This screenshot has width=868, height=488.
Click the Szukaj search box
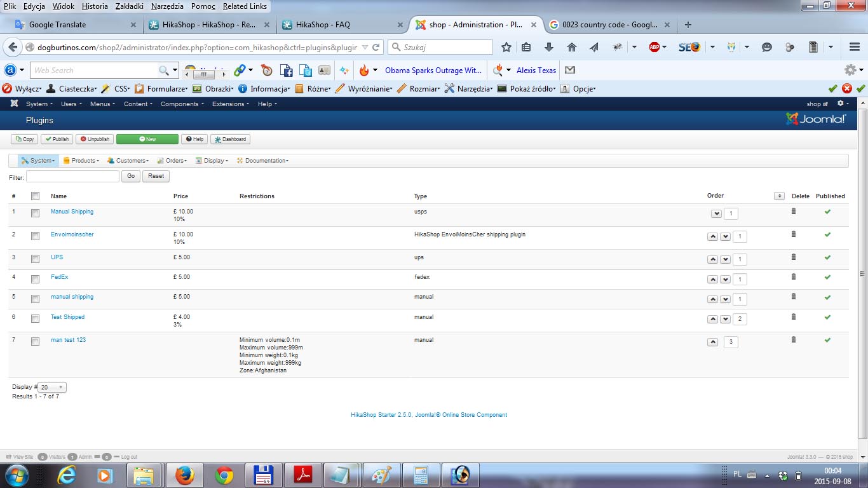coord(440,47)
